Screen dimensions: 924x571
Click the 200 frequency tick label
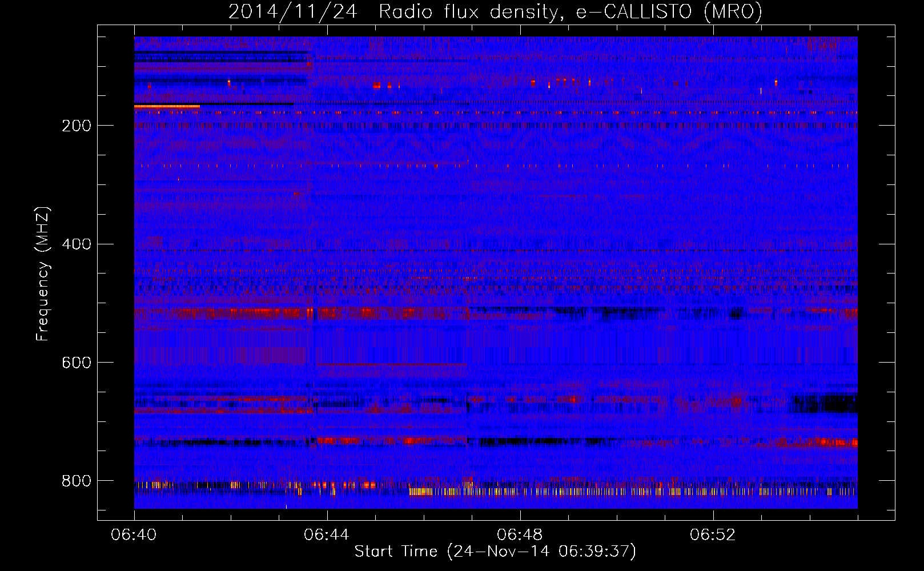[x=77, y=126]
